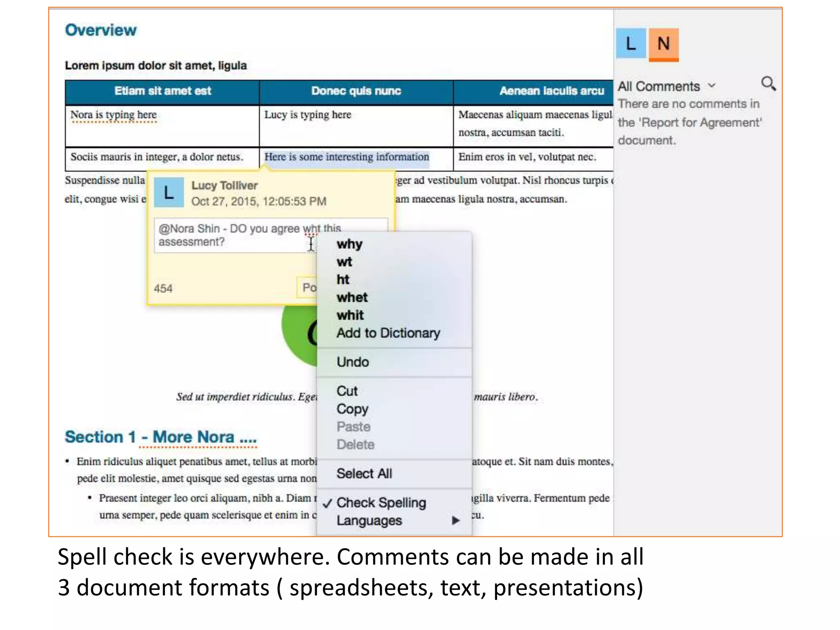Screen dimensions: 840x630
Task: Click heading "Section 1 - More Nora ...."
Action: [x=161, y=437]
